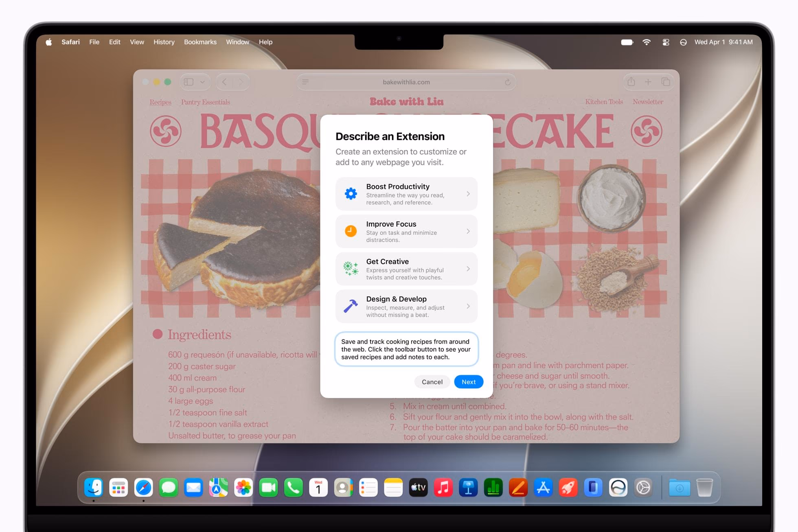Viewport: 798px width, 532px height.
Task: Launch FaceTime from the Dock
Action: pos(268,487)
